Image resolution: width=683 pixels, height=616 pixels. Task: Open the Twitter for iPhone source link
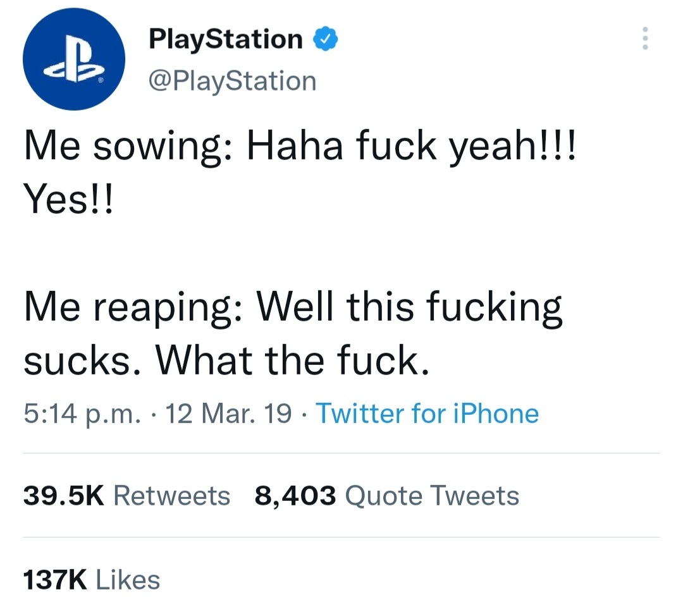click(x=428, y=413)
